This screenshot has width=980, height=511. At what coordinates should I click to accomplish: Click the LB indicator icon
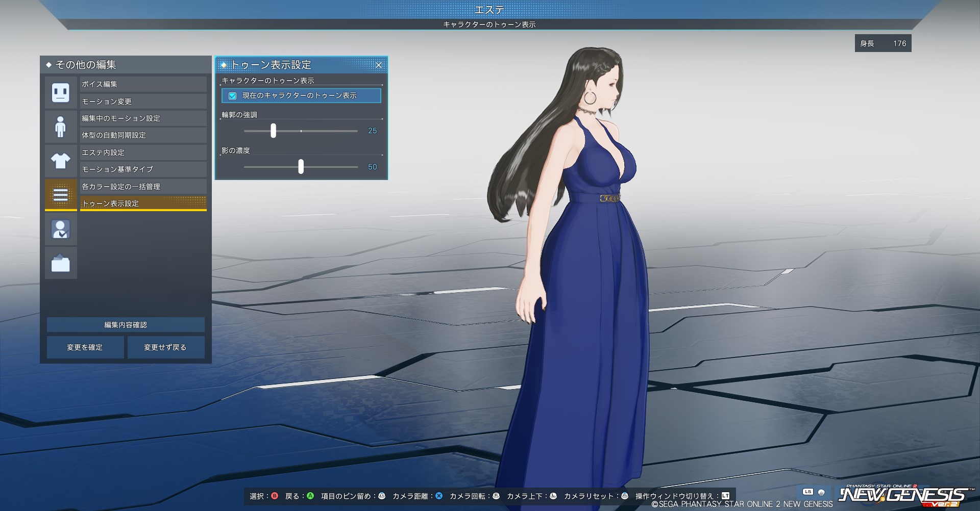pos(808,492)
